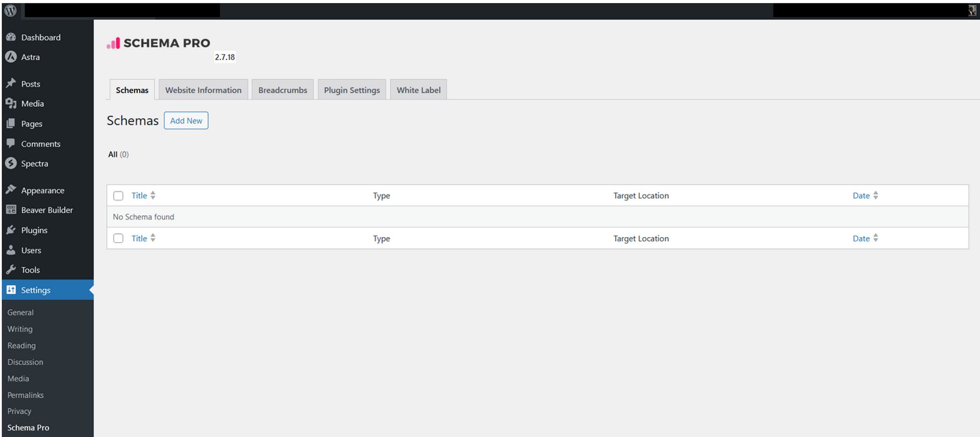Click Target Location label in the table footer row

pos(641,238)
